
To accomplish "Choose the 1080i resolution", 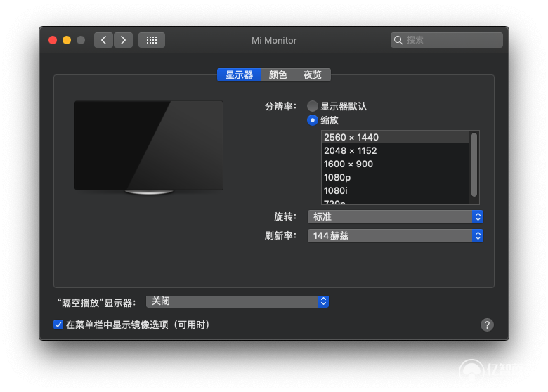I will coord(395,191).
